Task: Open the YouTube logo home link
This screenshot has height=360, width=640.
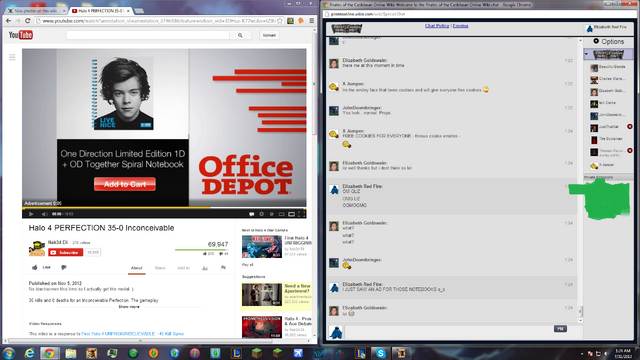Action: pyautogui.click(x=21, y=35)
